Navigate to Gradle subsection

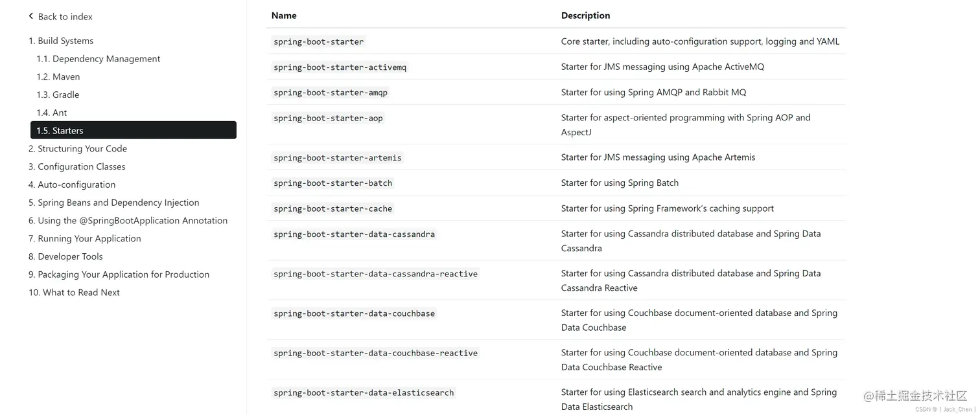coord(58,95)
